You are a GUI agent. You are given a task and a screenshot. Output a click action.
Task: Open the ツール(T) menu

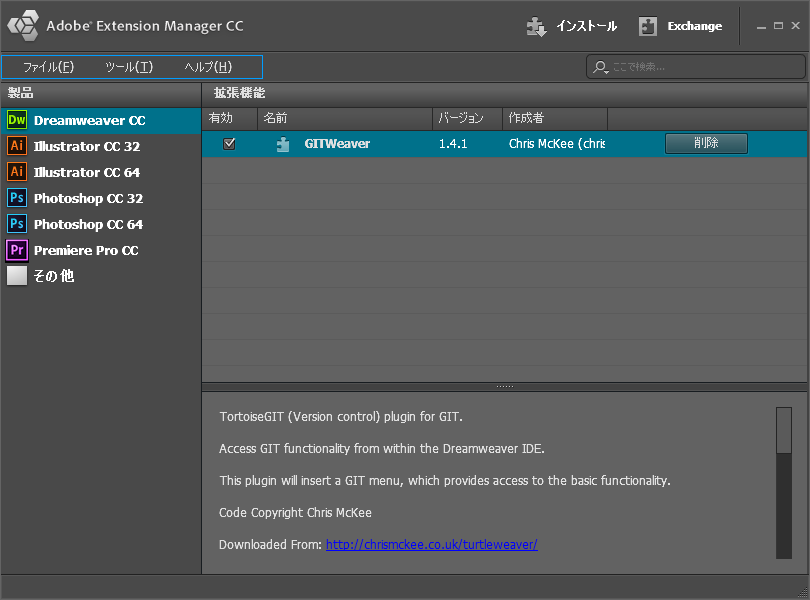click(x=129, y=67)
